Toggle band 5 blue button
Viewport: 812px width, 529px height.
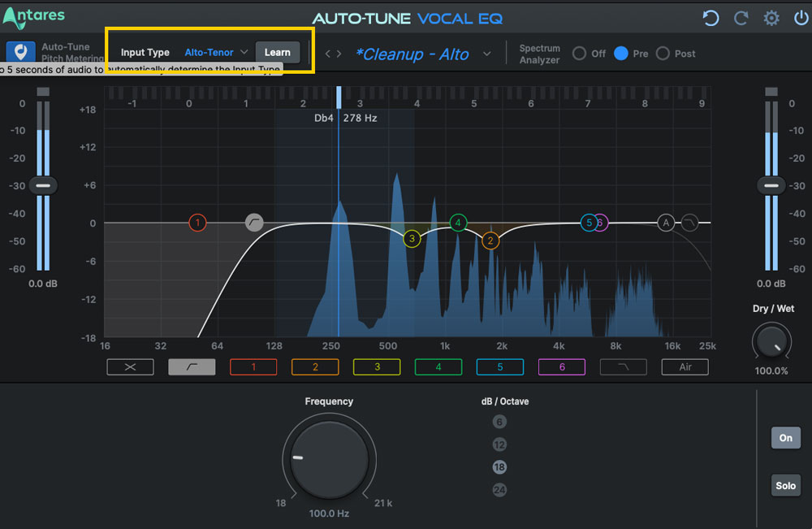[x=499, y=366]
